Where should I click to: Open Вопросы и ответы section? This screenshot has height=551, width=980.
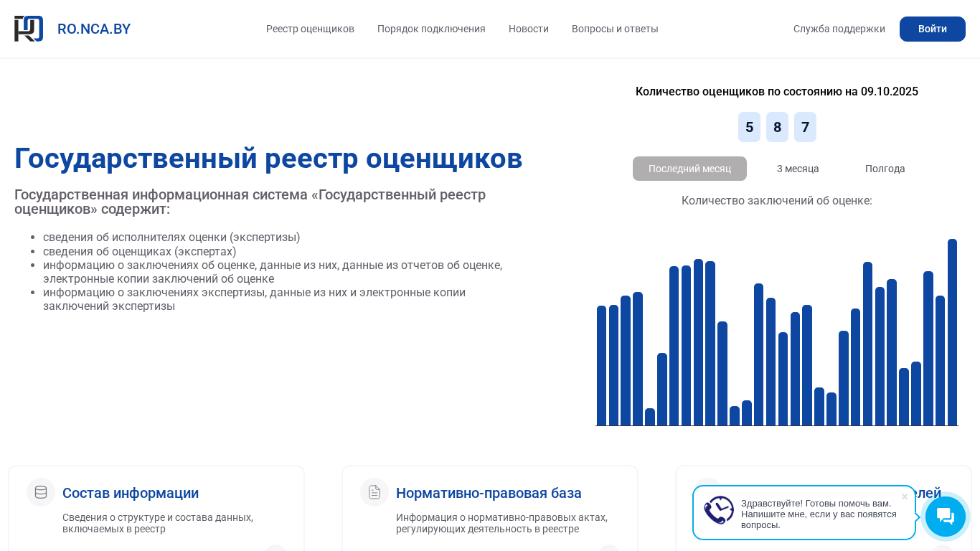(x=615, y=29)
